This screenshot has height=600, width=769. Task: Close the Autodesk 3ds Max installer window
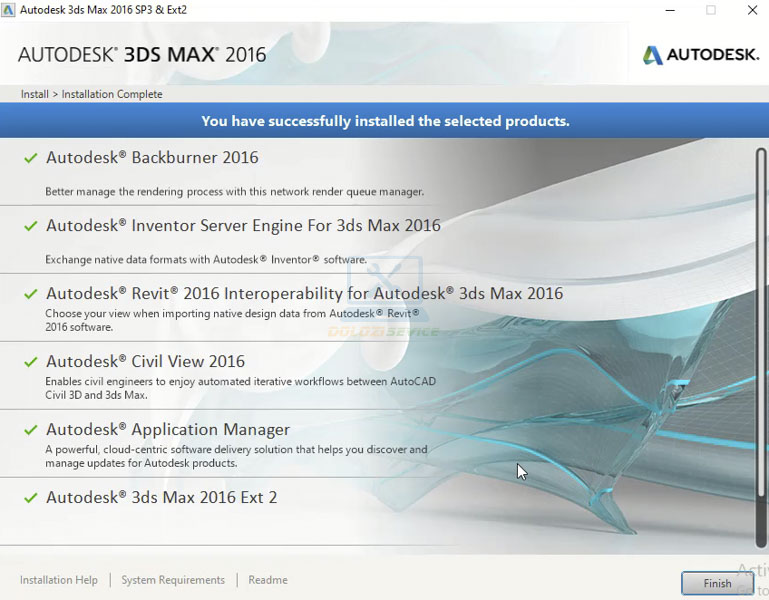[752, 10]
